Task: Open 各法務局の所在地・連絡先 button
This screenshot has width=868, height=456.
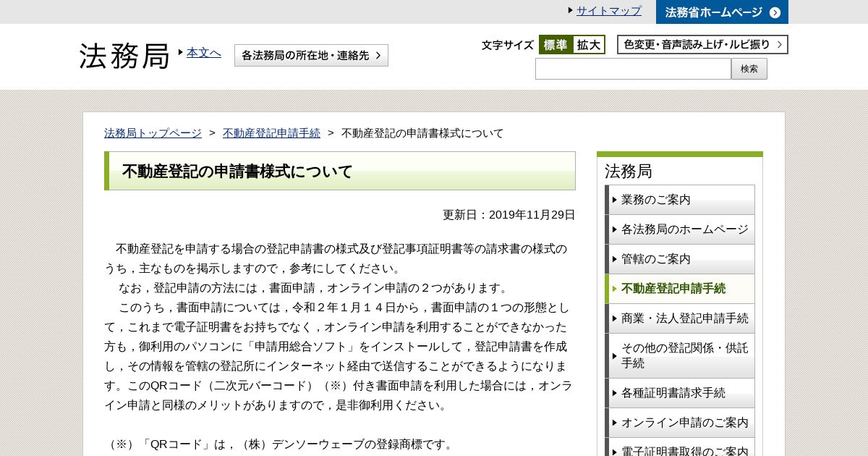Action: [x=311, y=55]
